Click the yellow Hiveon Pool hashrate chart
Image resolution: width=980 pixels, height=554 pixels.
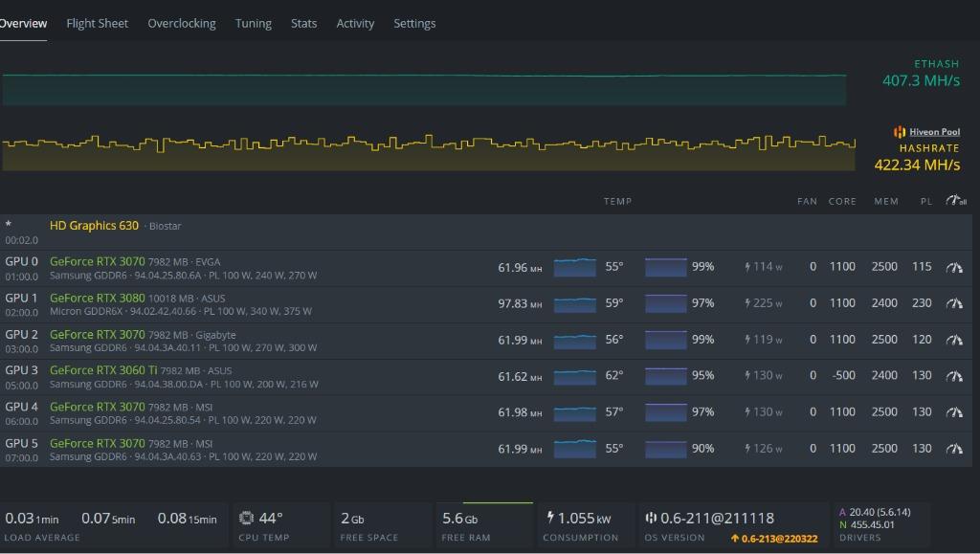pyautogui.click(x=429, y=152)
